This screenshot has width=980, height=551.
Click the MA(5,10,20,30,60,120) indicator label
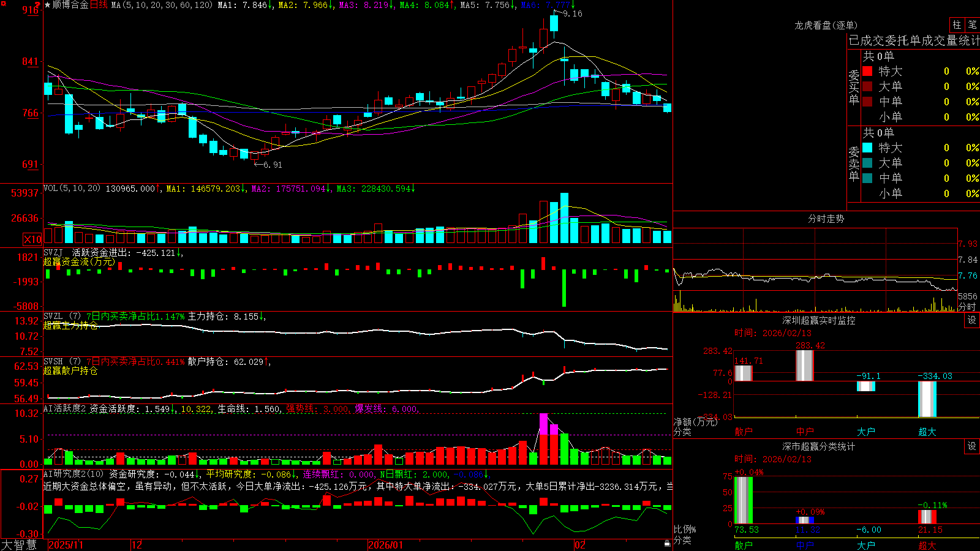pyautogui.click(x=162, y=5)
